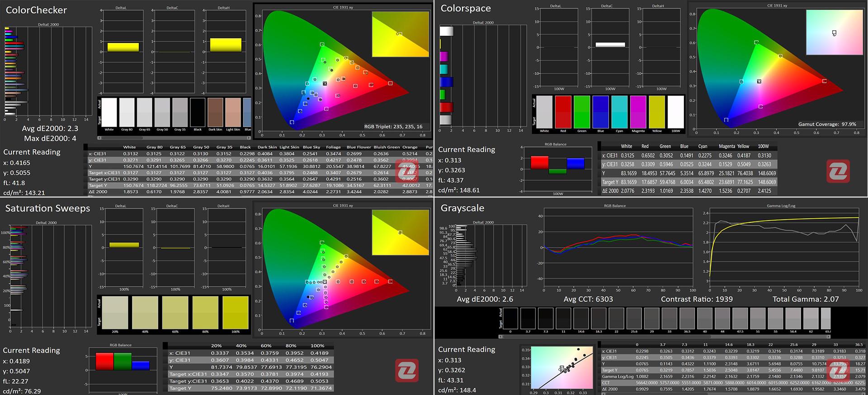
Task: Select the 20% yellow saturation swatch
Action: (x=115, y=312)
